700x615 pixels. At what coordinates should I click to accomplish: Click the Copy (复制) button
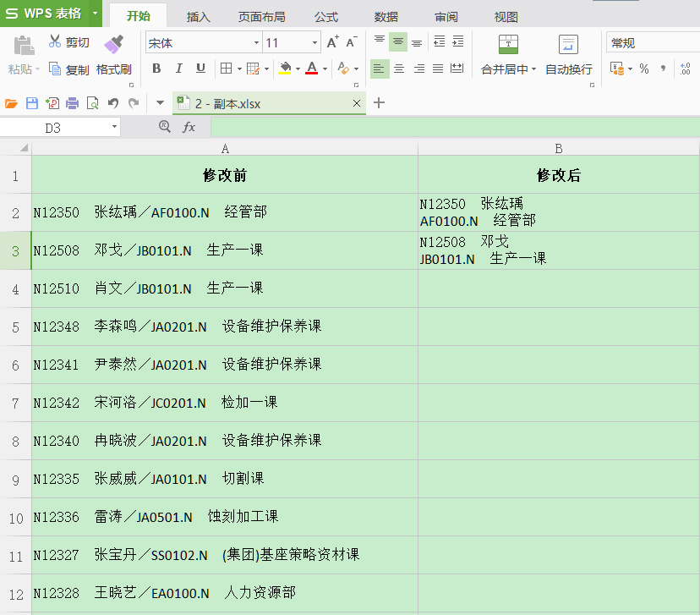[x=68, y=69]
